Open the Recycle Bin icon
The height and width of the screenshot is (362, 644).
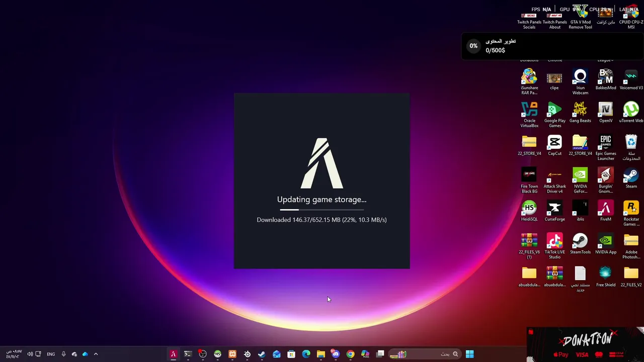(x=631, y=148)
